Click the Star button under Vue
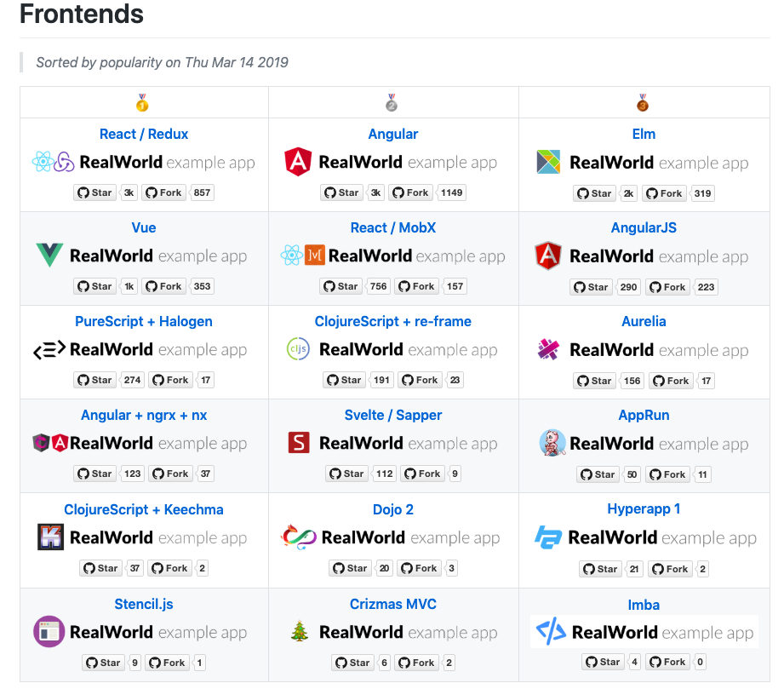 95,286
